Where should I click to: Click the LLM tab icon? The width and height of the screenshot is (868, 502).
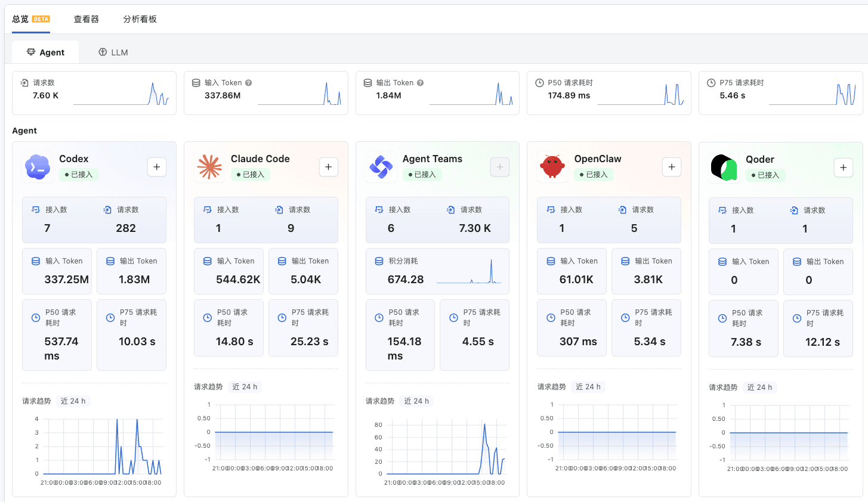click(x=103, y=52)
